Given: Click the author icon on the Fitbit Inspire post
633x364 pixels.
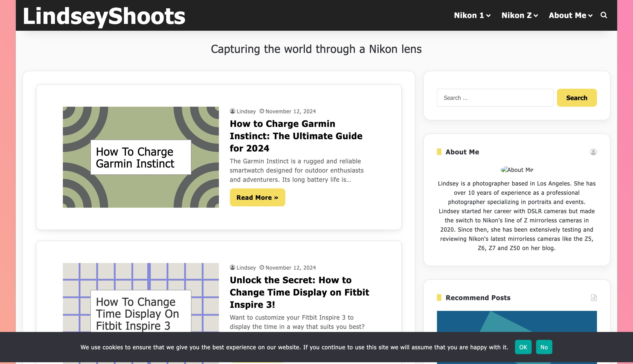Looking at the screenshot, I should (233, 267).
